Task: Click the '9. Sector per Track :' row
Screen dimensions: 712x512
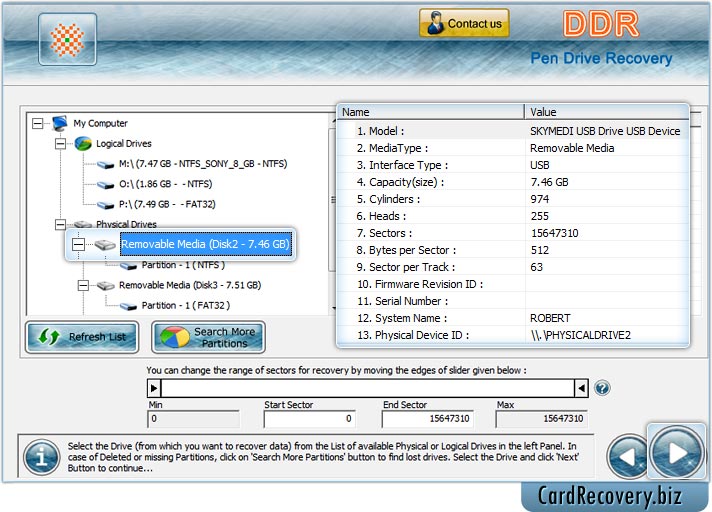Action: [x=513, y=267]
